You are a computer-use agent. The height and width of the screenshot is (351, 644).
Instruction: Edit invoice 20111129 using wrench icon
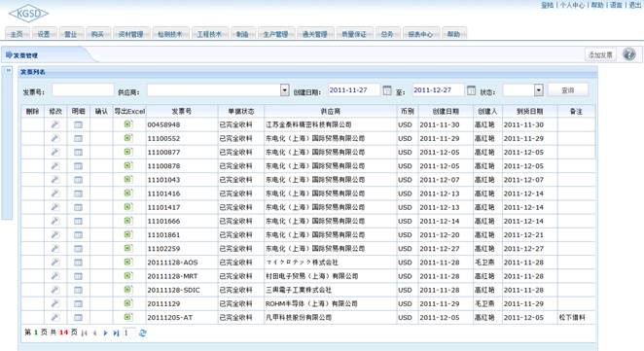click(x=55, y=303)
